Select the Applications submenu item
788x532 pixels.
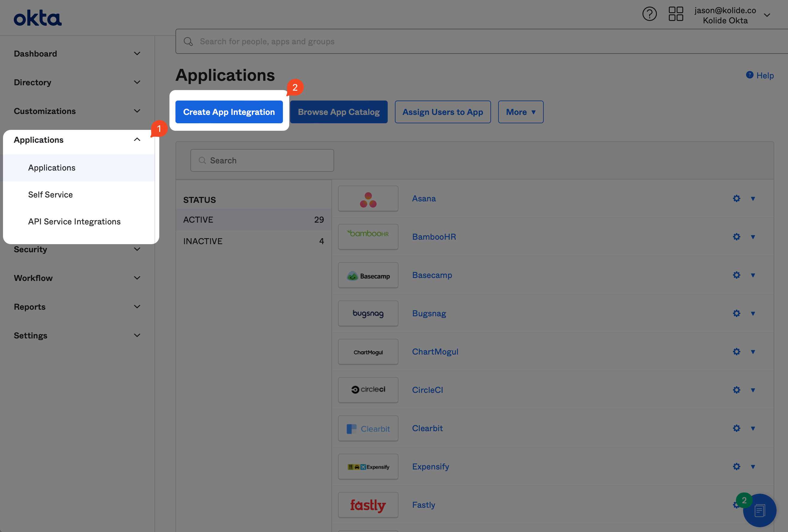(x=52, y=168)
